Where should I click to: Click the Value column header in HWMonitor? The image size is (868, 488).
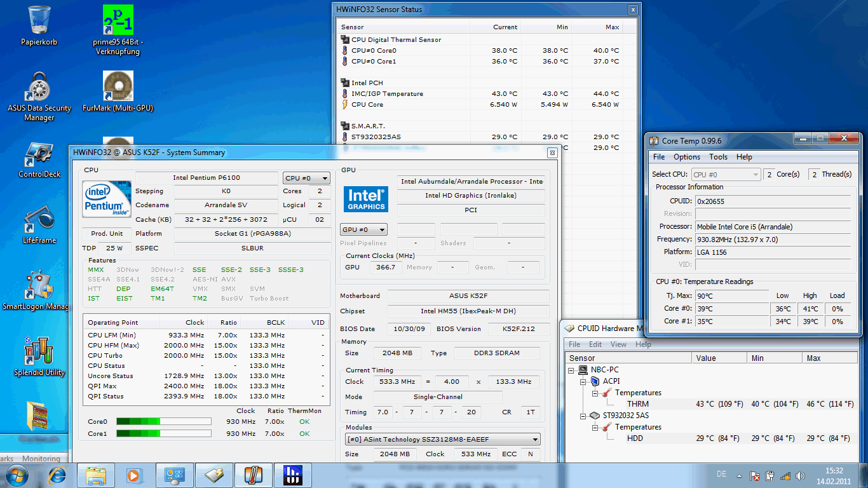[719, 358]
